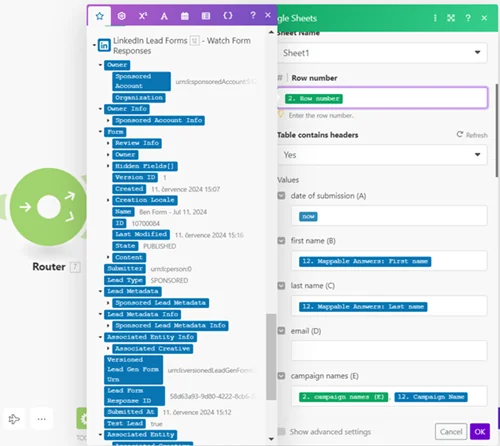Screen dimensions: 500x446
Task: Open the date and time functions tab
Action: 185,16
